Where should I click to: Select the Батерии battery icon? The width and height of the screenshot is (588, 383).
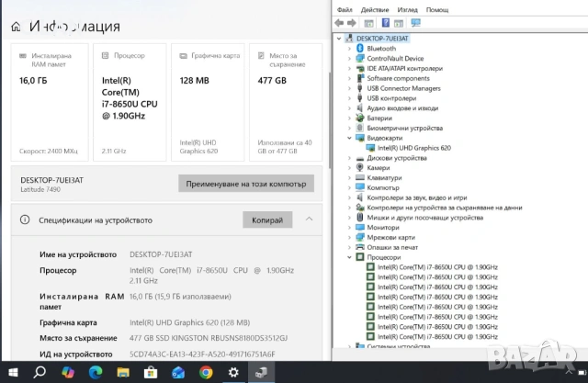pos(360,118)
